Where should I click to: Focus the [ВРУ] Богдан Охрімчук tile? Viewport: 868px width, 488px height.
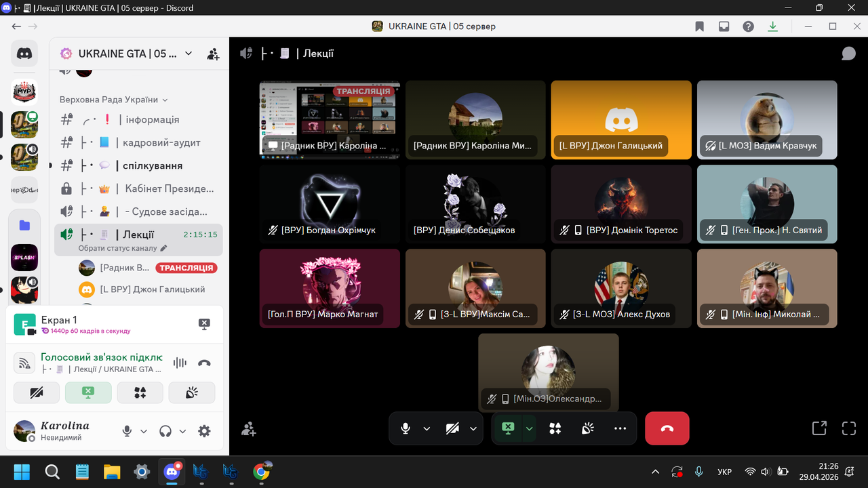[330, 204]
